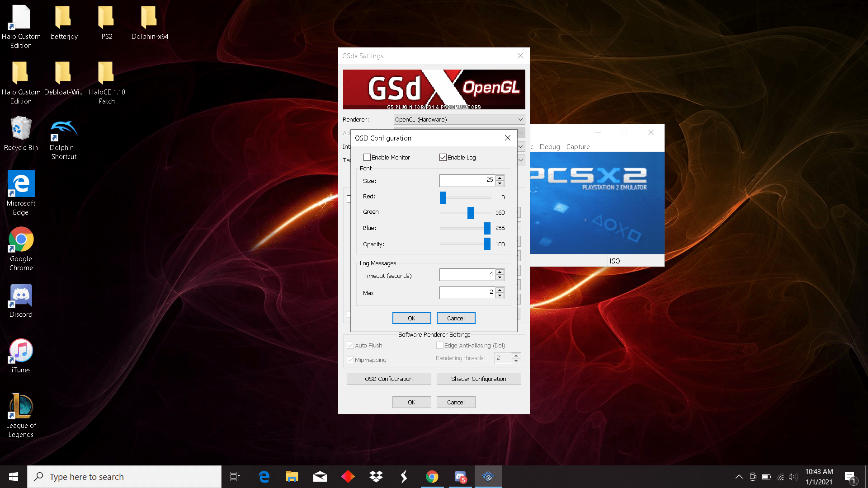
Task: Open the Dropbox taskbar icon
Action: click(x=376, y=477)
